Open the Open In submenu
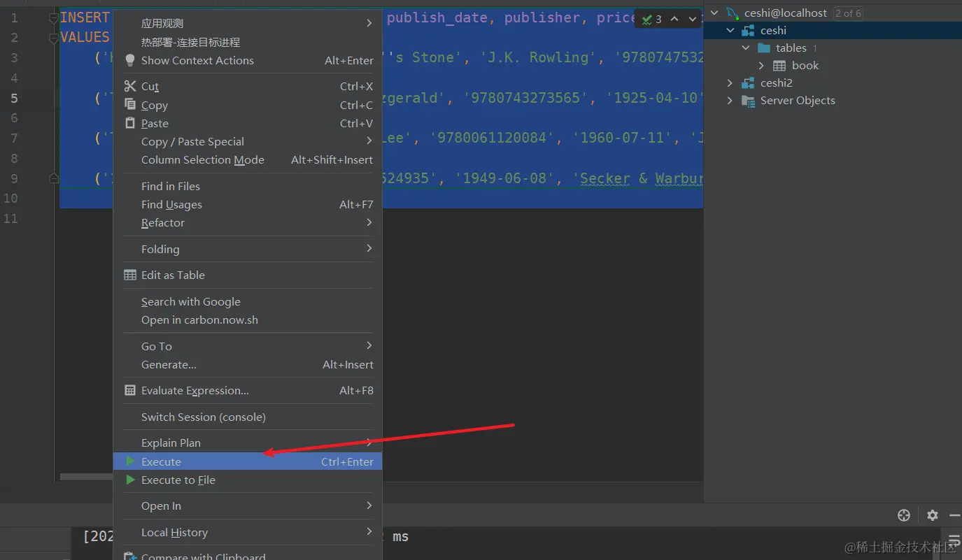Viewport: 962px width, 560px height. (x=248, y=505)
